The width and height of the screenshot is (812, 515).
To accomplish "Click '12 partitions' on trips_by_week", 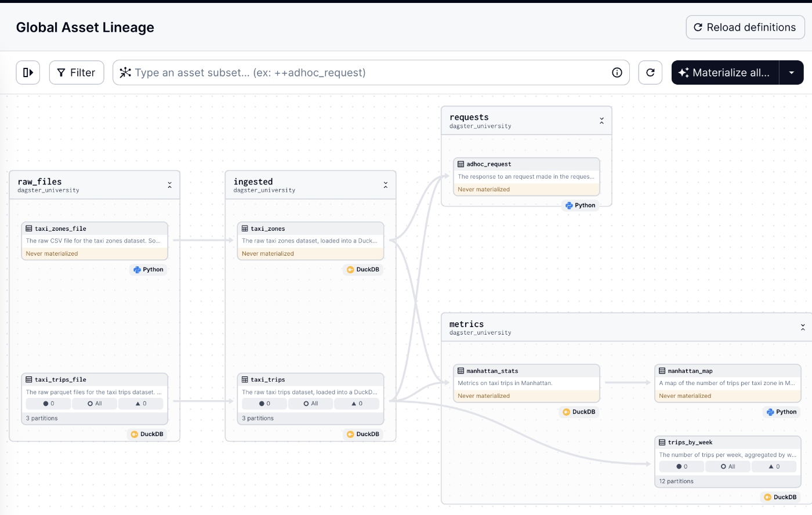I will [676, 481].
